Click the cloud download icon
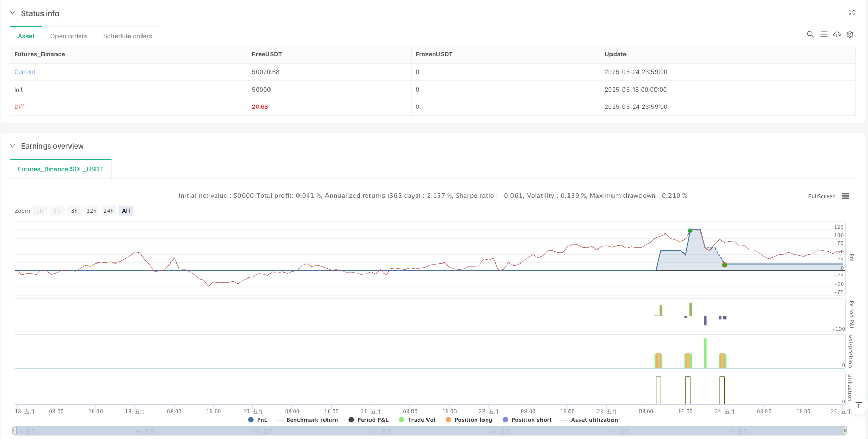The height and width of the screenshot is (439, 868). (x=836, y=34)
